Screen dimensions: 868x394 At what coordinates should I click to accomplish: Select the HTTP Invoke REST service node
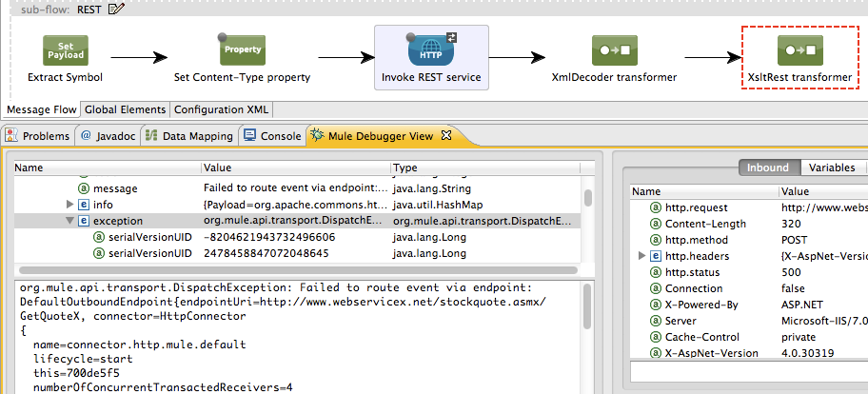point(431,49)
